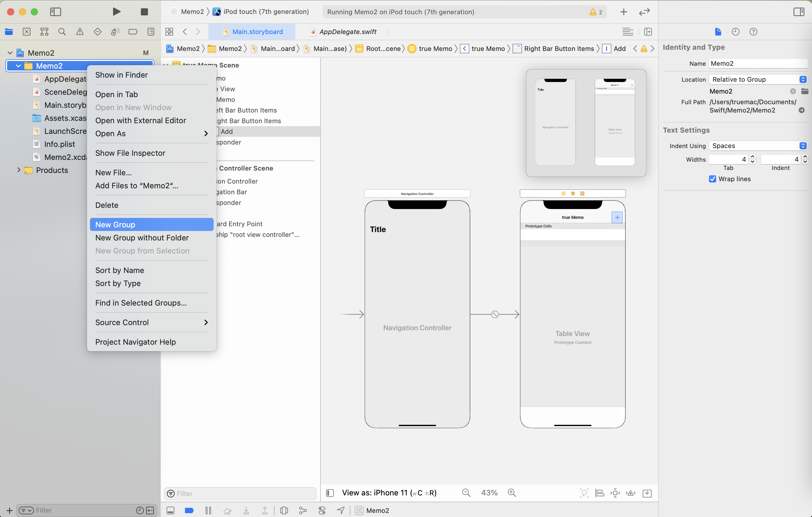
Task: Open the Library plus button
Action: tap(623, 12)
